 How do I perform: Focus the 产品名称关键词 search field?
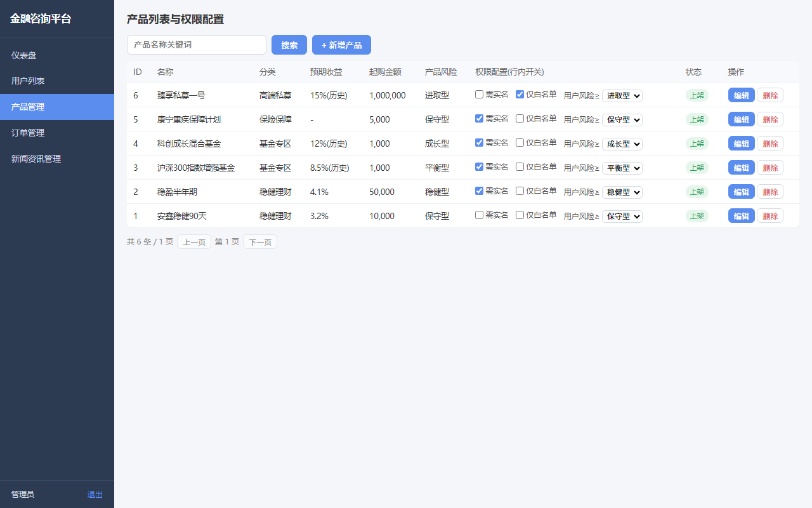click(x=197, y=45)
